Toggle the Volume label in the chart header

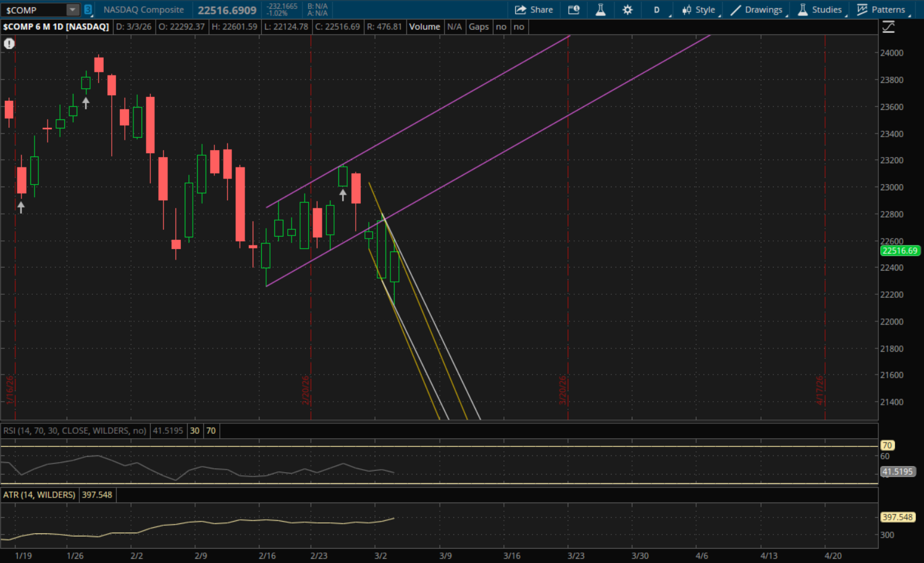[424, 27]
